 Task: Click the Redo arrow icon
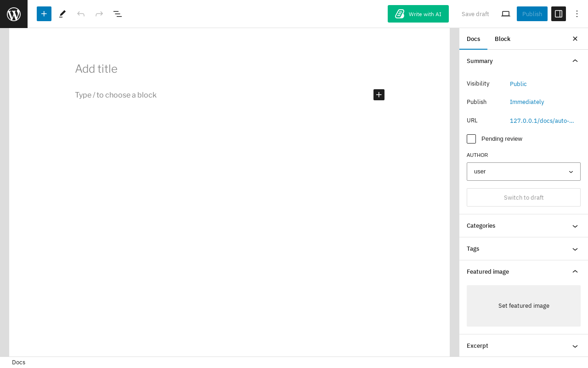click(99, 14)
